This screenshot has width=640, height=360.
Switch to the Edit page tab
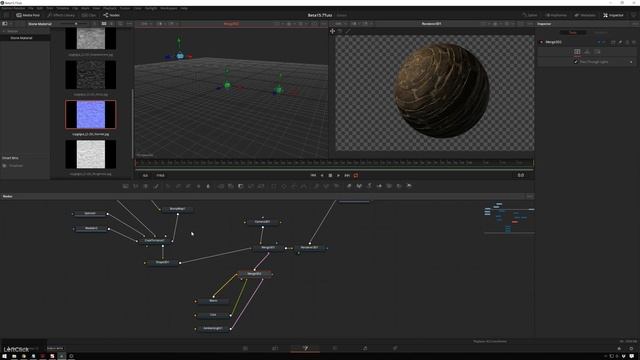[275, 348]
